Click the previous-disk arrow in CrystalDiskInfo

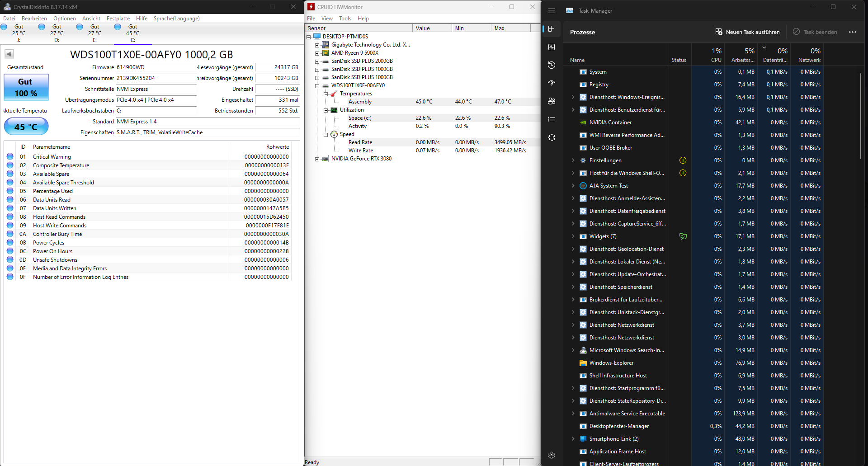tap(9, 54)
